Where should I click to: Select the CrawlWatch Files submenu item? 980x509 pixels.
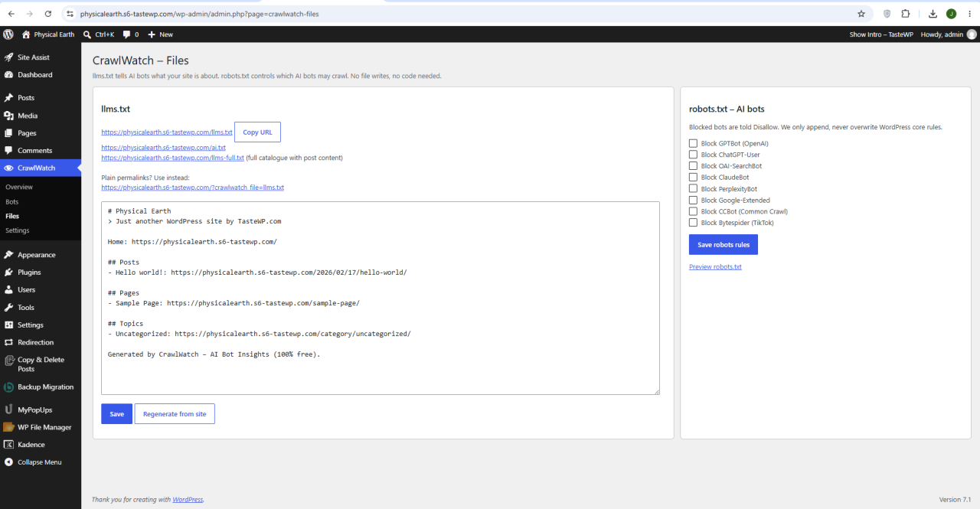pos(12,217)
